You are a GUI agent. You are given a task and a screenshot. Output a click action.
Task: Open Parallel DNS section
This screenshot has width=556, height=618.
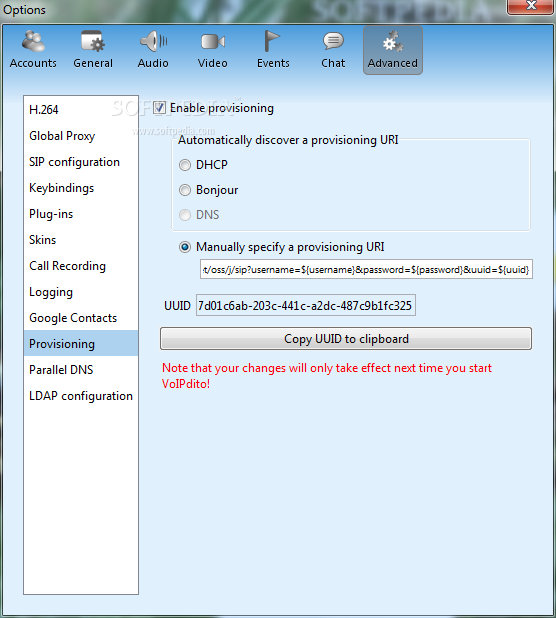(x=81, y=370)
